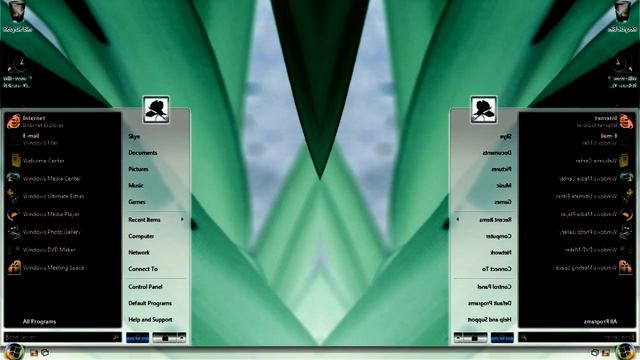Open mirrored Control Panel in right Start menu

point(494,287)
